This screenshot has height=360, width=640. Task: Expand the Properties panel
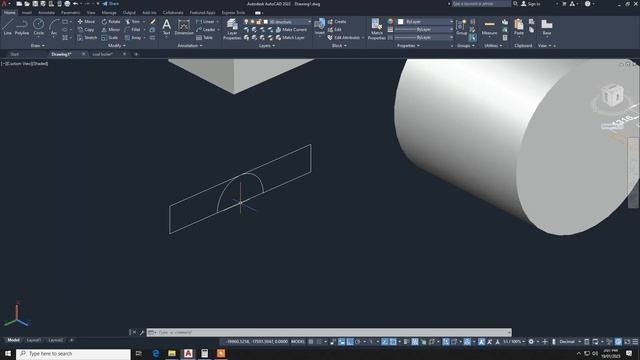(x=408, y=46)
